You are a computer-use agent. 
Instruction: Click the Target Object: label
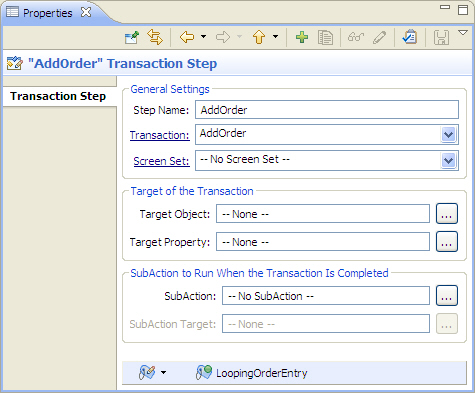coord(175,214)
